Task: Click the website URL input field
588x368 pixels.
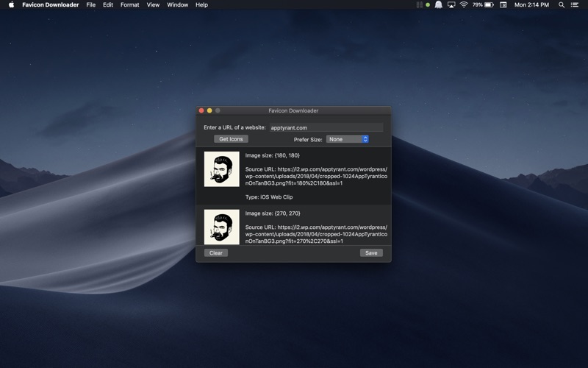Action: (x=326, y=127)
